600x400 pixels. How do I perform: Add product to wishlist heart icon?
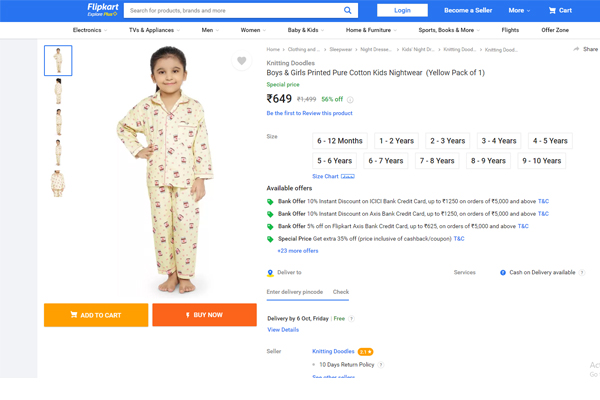241,60
